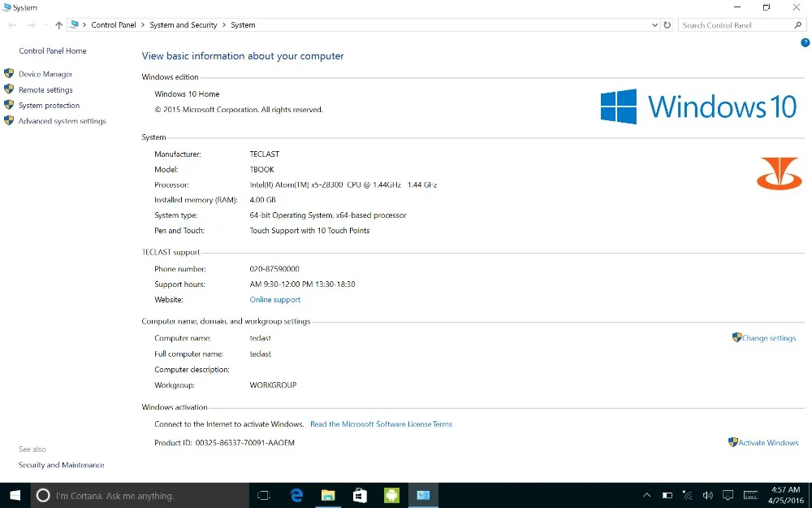Viewport: 812px width, 508px height.
Task: Open the Action Center notifications icon
Action: point(728,496)
